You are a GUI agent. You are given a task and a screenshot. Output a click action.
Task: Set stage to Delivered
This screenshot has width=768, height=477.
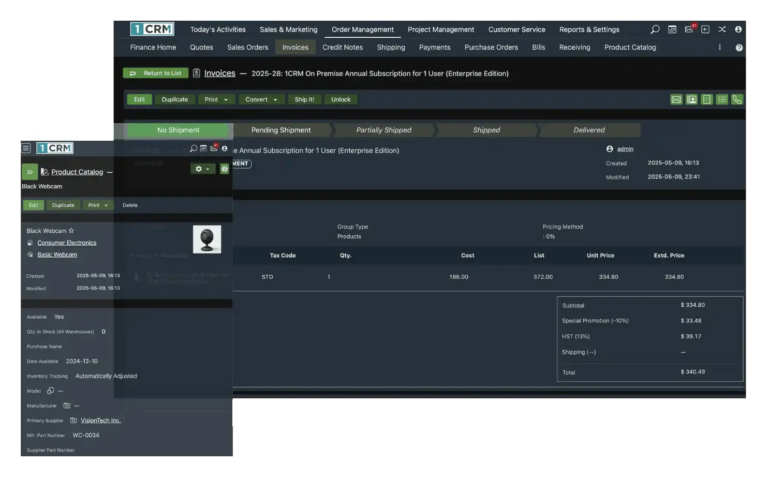[589, 130]
